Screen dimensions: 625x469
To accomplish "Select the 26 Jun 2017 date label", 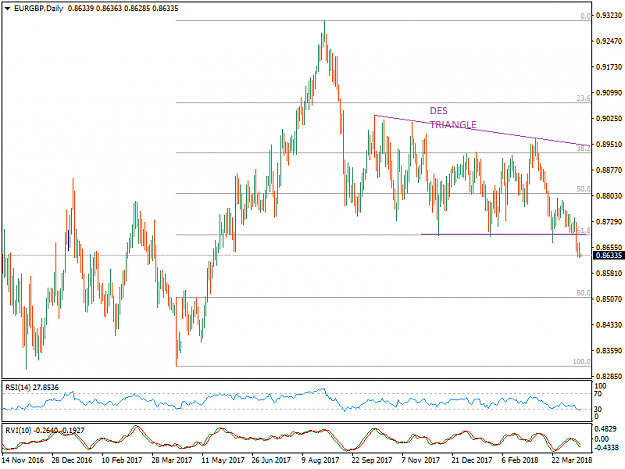I will [271, 460].
